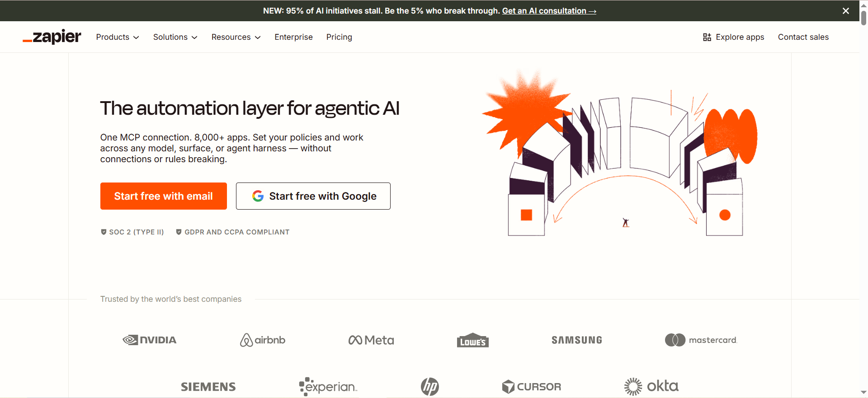868x398 pixels.
Task: Click the Samsung logo
Action: 577,340
